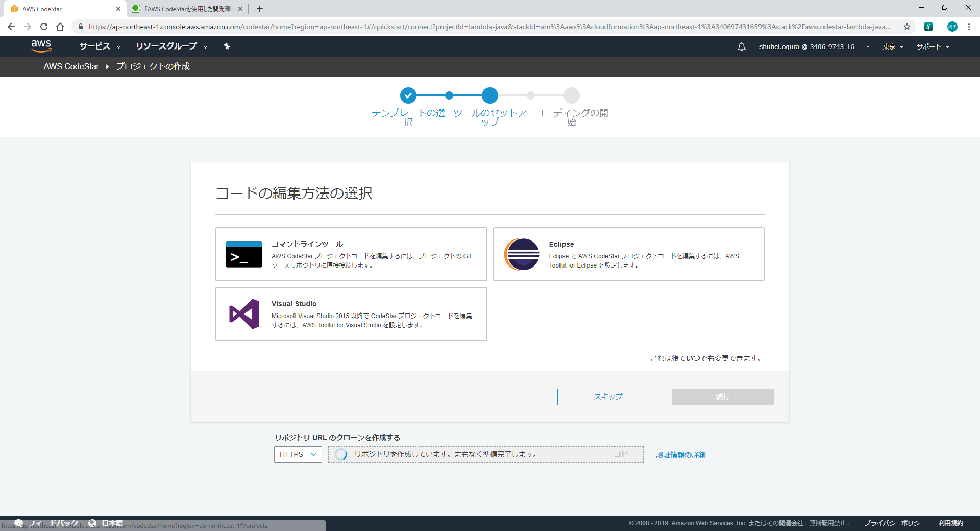Open the notifications bell icon
This screenshot has height=531, width=980.
coord(741,46)
